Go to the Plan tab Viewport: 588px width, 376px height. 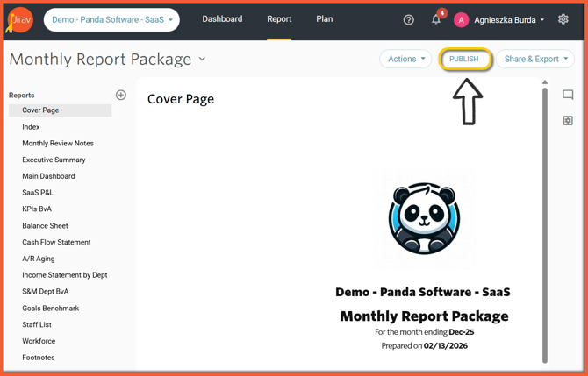coord(324,19)
